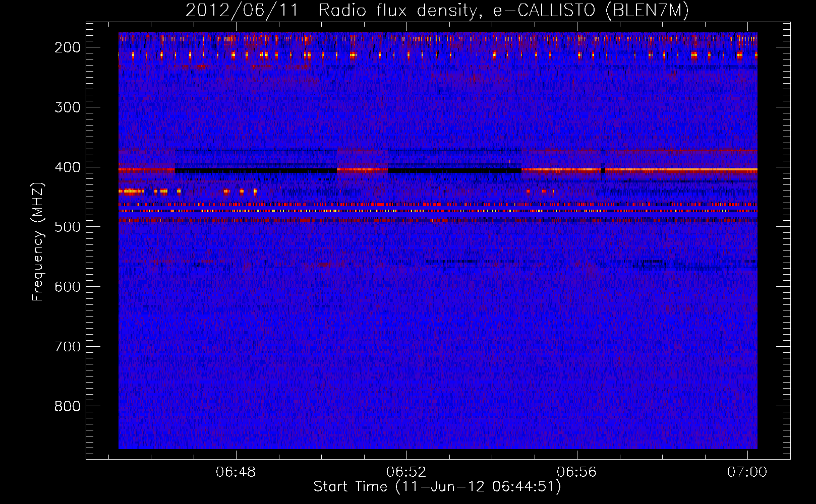Click the 'Frequency (MHZ)' axis label

pos(38,241)
